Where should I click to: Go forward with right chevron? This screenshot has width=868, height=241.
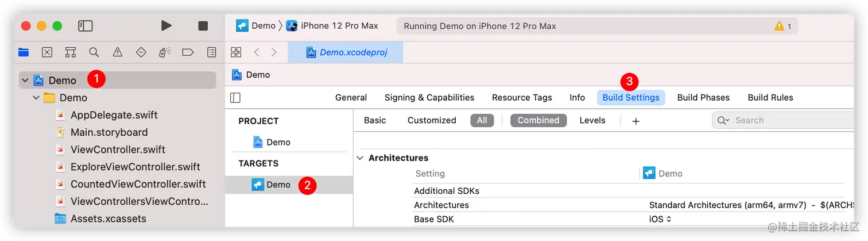[x=274, y=52]
